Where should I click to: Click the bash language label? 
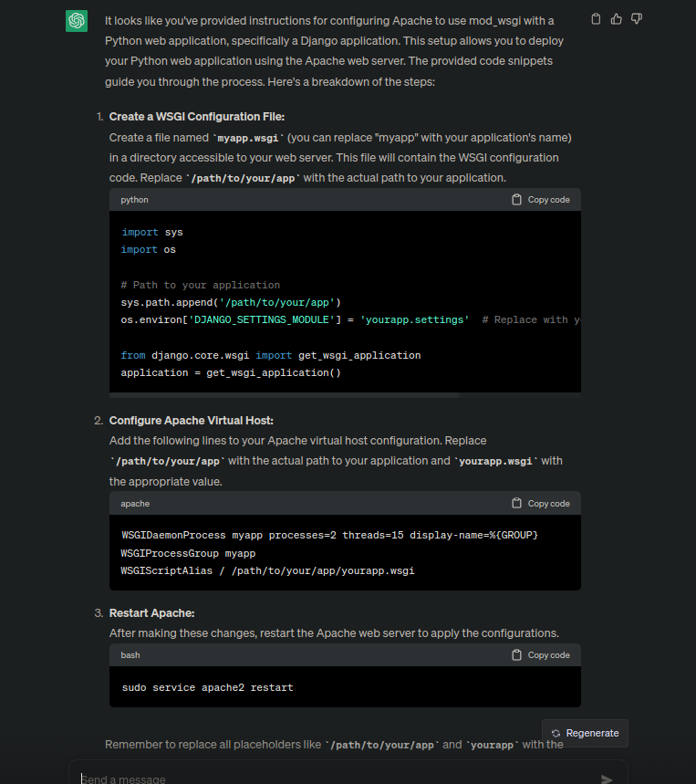click(x=130, y=654)
